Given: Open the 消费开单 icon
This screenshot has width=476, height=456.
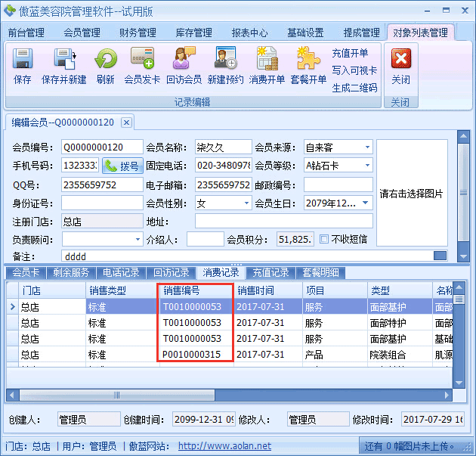Looking at the screenshot, I should pyautogui.click(x=267, y=58).
